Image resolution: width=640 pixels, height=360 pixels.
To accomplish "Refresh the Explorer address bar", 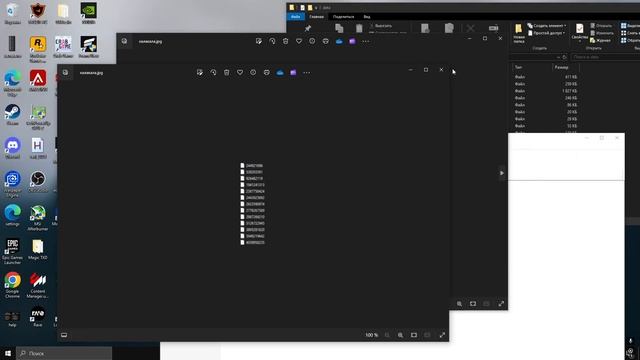I will tap(564, 57).
